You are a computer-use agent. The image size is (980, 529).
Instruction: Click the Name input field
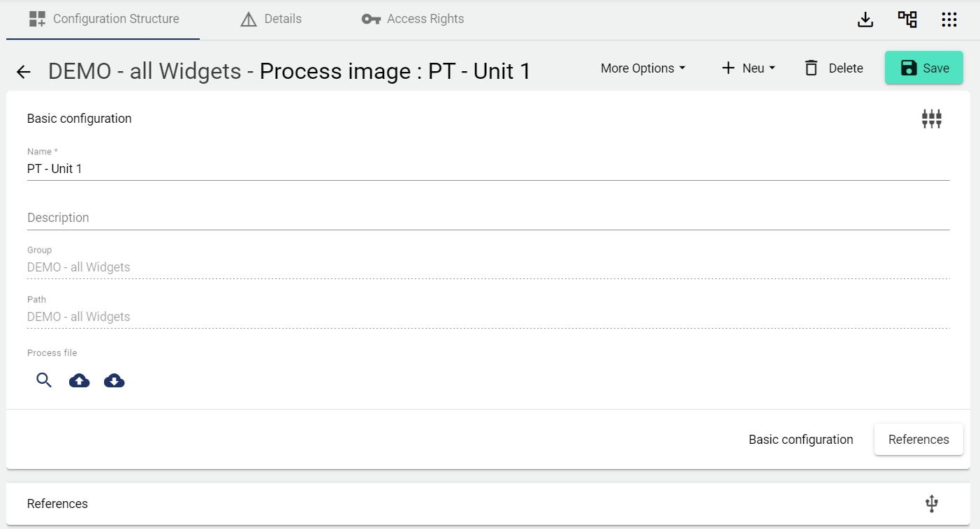tap(488, 169)
